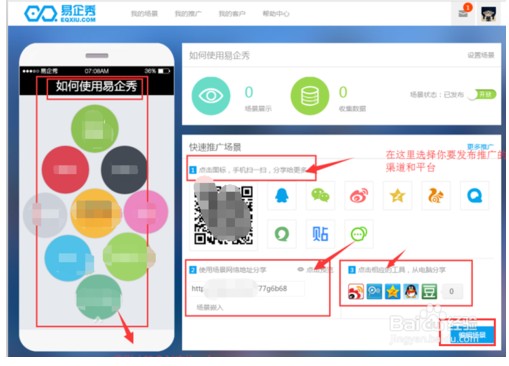This screenshot has height=366, width=509.
Task: Share via the blue Q browser icon
Action: click(x=474, y=195)
